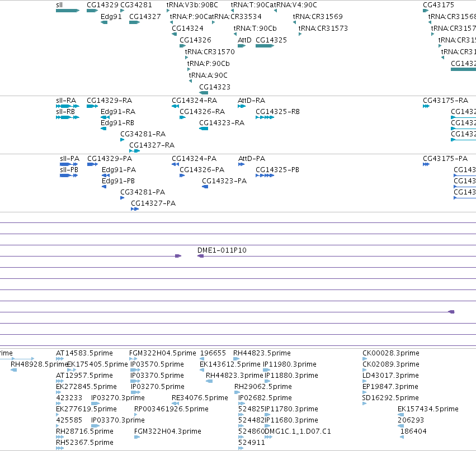This screenshot has width=476, height=451.
Task: Click CG14326-RA transcript label
Action: click(x=202, y=112)
